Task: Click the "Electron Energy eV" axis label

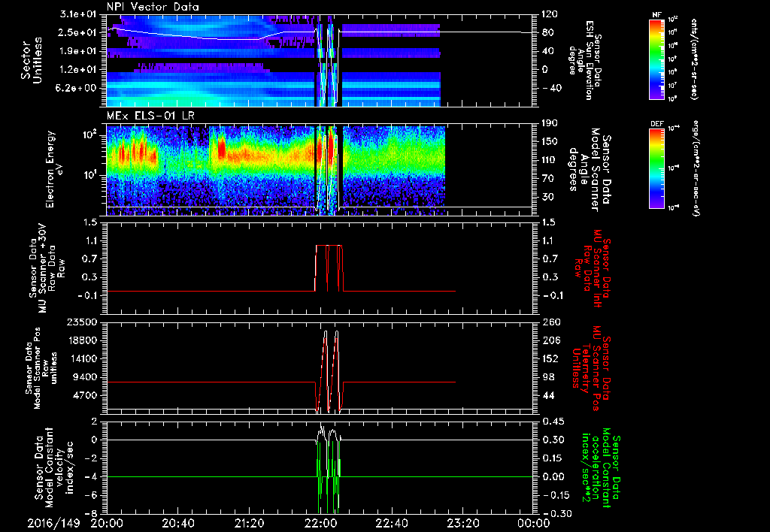Action: 55,169
